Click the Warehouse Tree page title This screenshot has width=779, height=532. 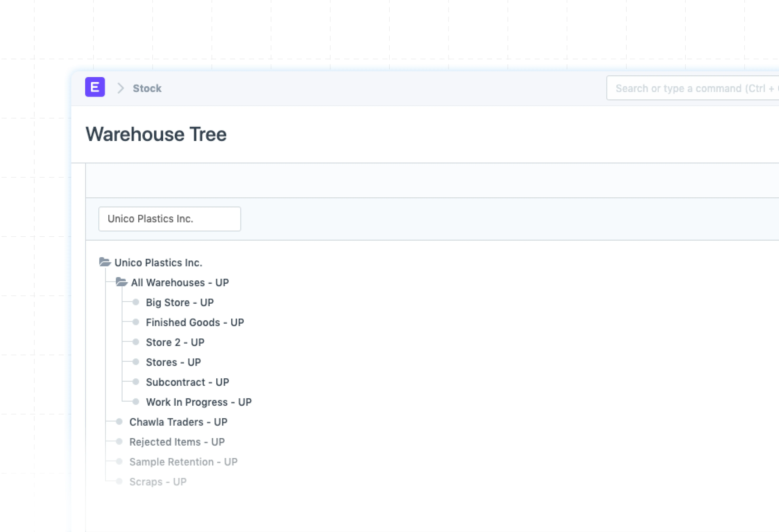[x=156, y=134]
